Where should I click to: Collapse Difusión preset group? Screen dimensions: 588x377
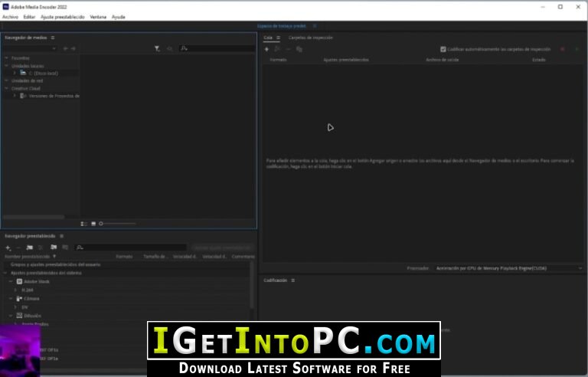coord(11,316)
